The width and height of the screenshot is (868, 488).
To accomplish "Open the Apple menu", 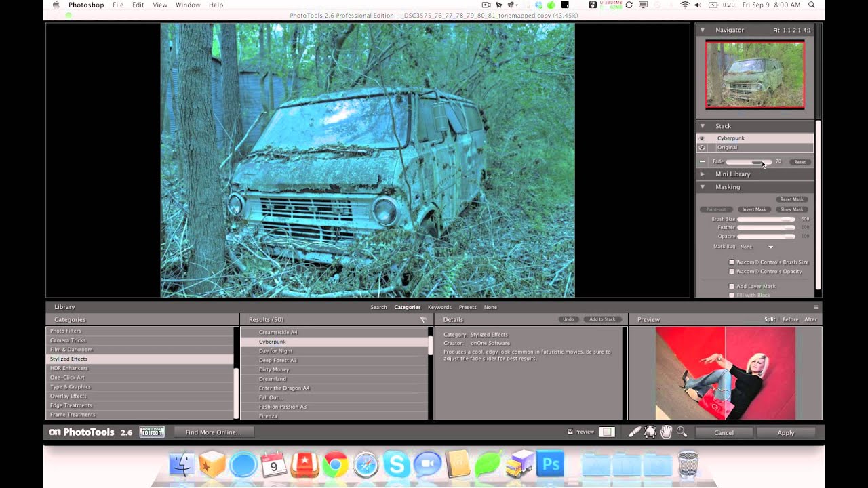I will 56,5.
